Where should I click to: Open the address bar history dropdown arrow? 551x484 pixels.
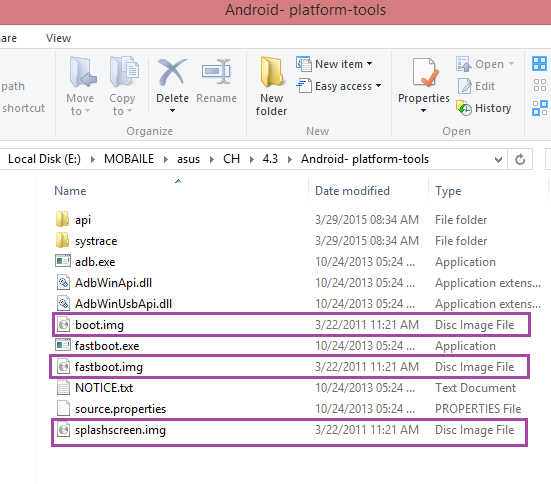click(498, 160)
